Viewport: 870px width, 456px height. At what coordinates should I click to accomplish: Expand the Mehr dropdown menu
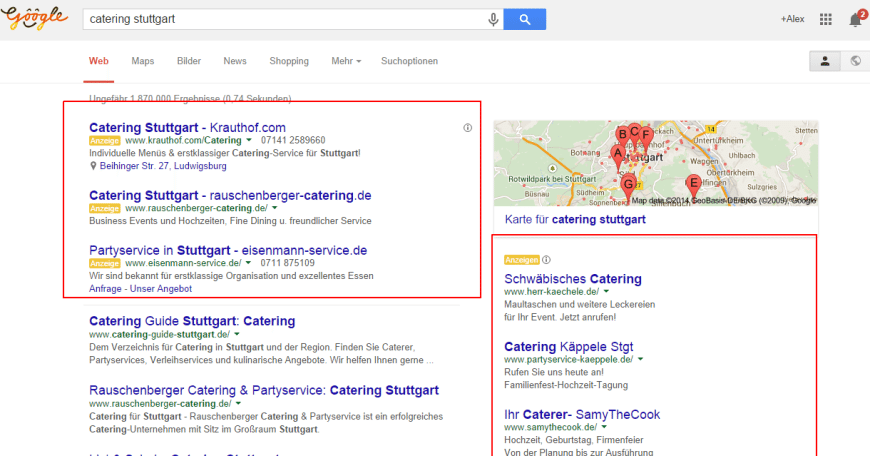click(x=346, y=61)
